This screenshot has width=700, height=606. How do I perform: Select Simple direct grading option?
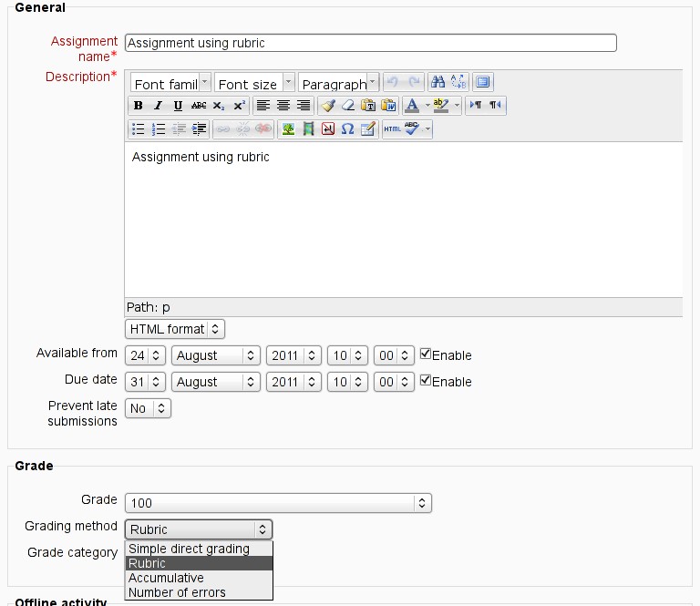coord(199,549)
